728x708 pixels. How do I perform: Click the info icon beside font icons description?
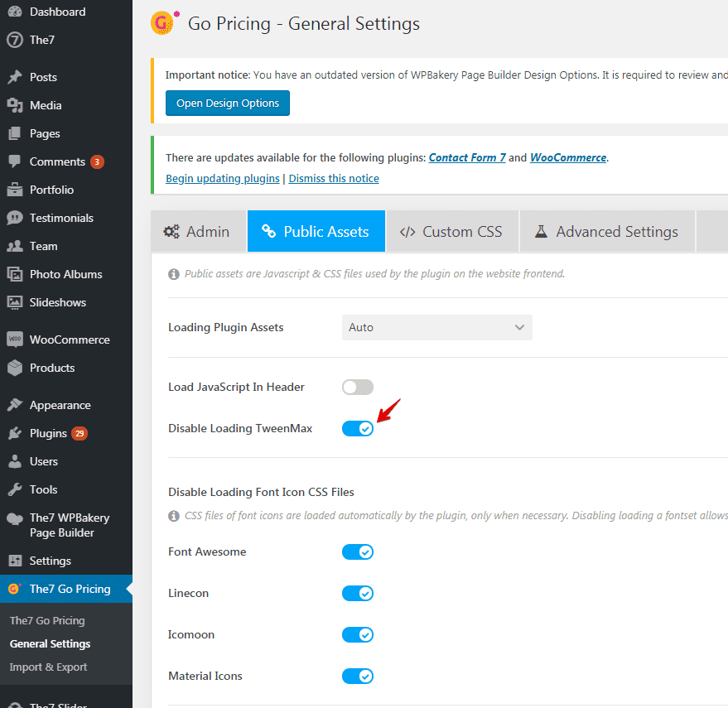[174, 516]
